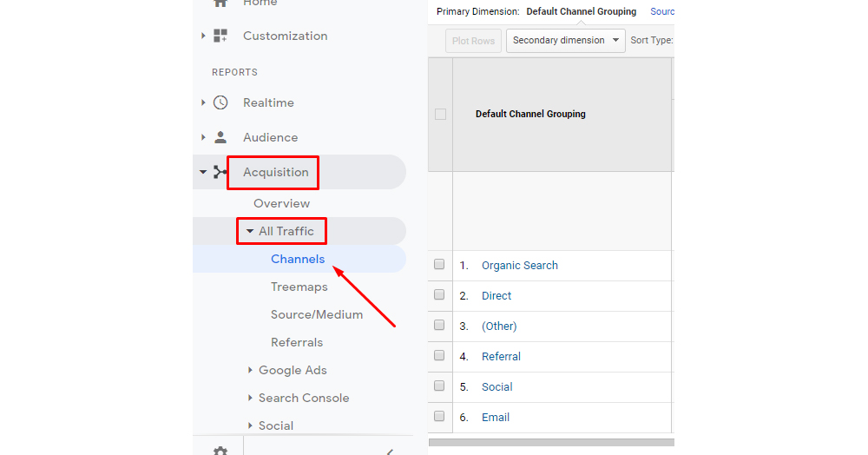Click the Customization dashboard icon
Viewport: 868px width, 455px height.
pos(220,36)
